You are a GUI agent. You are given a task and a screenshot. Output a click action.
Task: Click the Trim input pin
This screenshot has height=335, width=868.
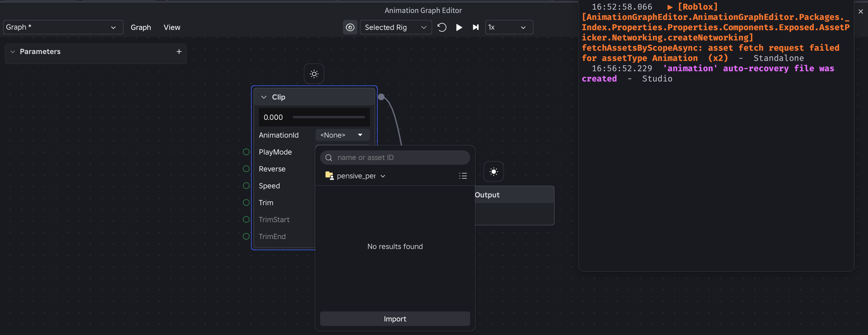coord(246,203)
